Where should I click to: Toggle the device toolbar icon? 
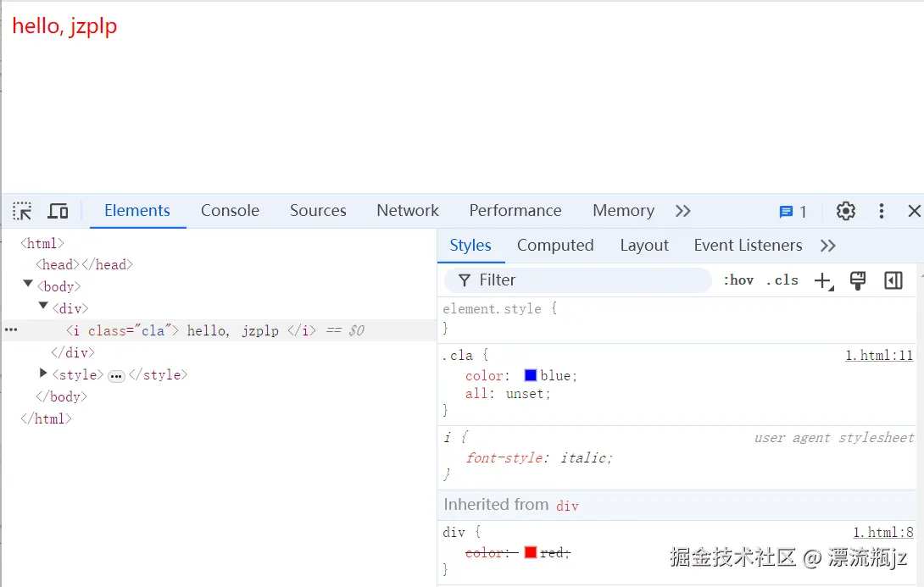click(58, 211)
